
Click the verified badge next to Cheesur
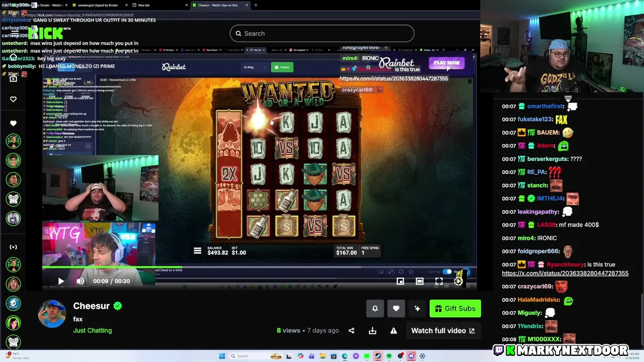pyautogui.click(x=118, y=306)
